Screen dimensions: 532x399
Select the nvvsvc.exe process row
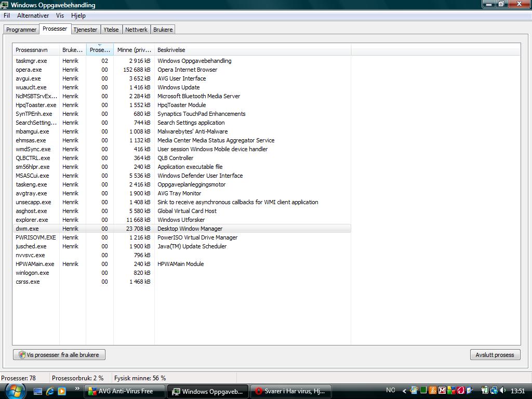pyautogui.click(x=182, y=255)
